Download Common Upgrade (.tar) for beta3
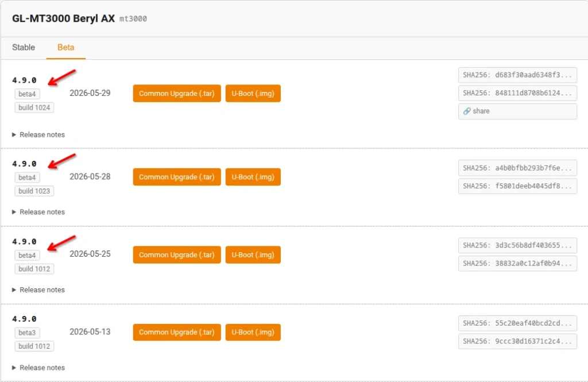This screenshot has height=382, width=588. click(177, 332)
